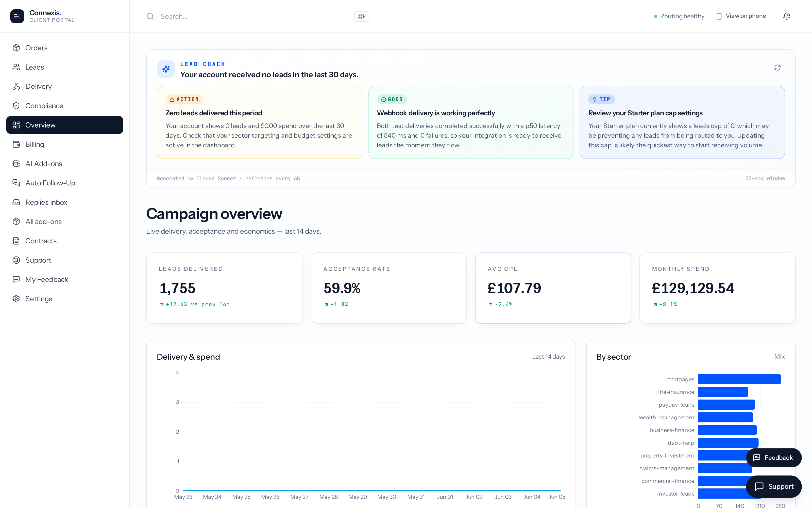Image resolution: width=812 pixels, height=508 pixels.
Task: Click the Acceptance Rate stat card
Action: (x=388, y=288)
